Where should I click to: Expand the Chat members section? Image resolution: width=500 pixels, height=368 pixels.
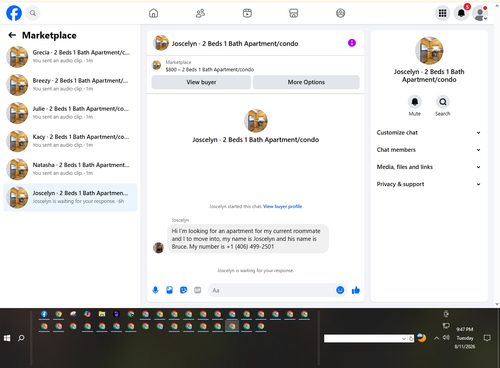tap(429, 150)
